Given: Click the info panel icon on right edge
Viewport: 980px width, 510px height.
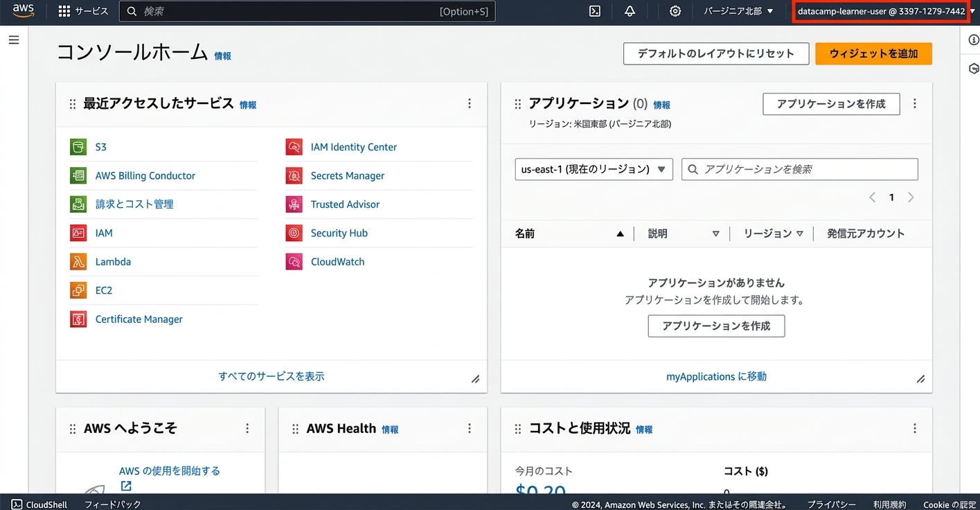Looking at the screenshot, I should (974, 40).
